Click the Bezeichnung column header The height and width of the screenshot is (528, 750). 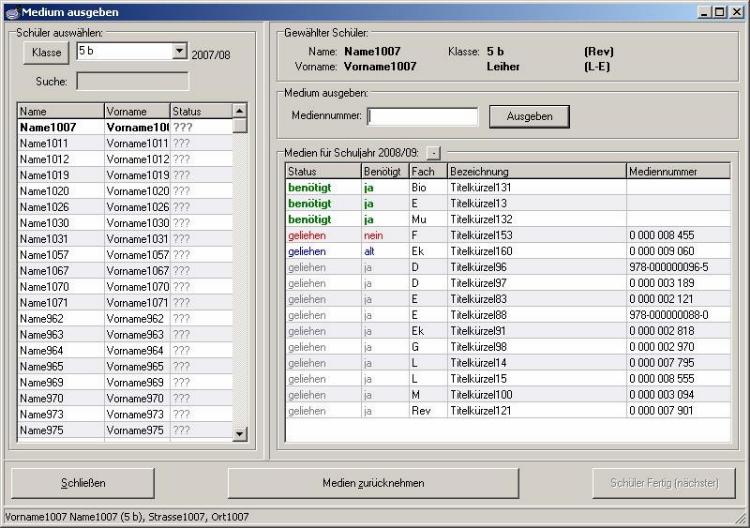click(536, 171)
